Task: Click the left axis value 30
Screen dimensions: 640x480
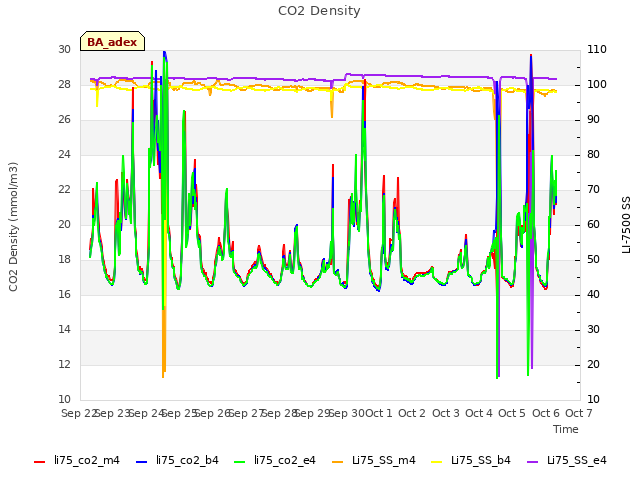Action: pyautogui.click(x=64, y=50)
